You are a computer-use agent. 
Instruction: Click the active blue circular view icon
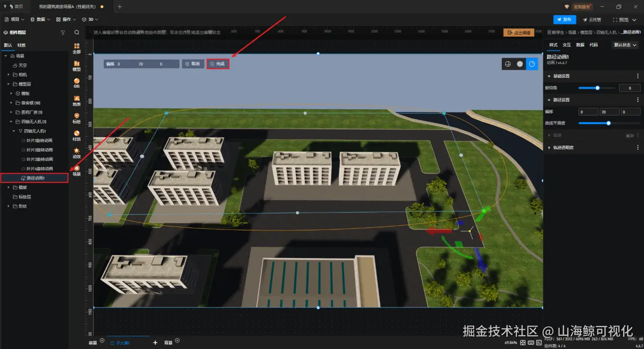(532, 64)
